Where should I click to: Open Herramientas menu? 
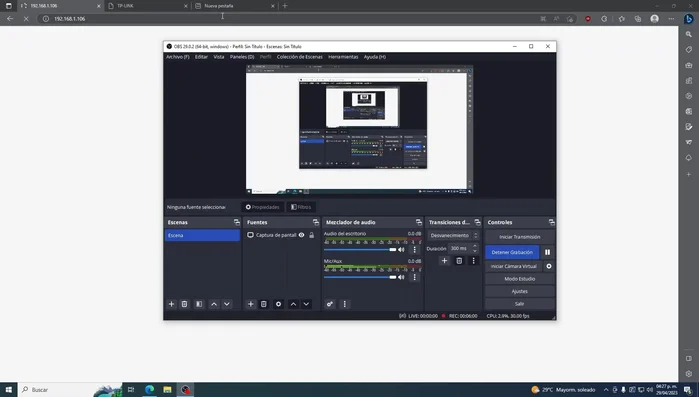coord(343,57)
